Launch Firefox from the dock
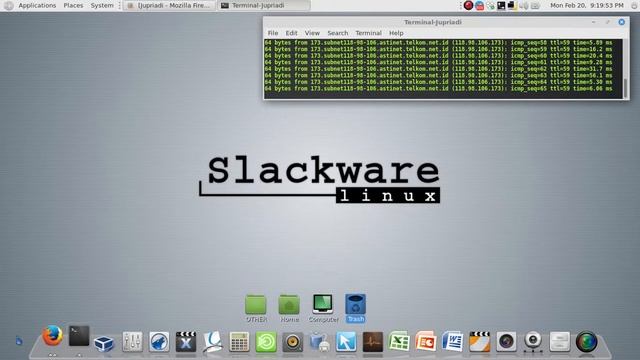This screenshot has height=360, width=640. point(53,336)
